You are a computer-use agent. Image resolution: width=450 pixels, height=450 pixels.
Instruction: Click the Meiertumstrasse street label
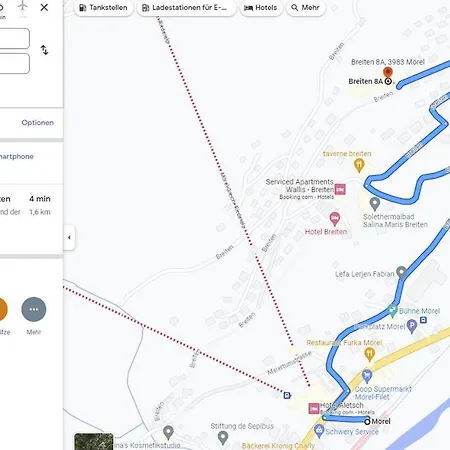click(x=289, y=363)
